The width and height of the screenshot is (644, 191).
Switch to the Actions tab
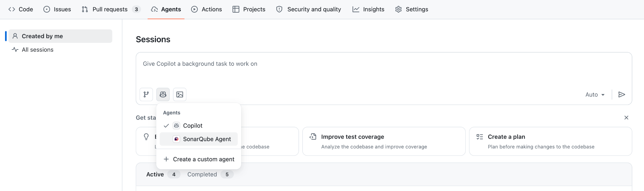click(x=207, y=9)
